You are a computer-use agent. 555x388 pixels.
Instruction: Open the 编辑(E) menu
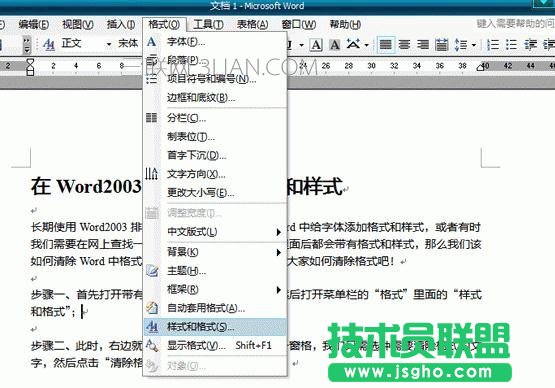34,24
